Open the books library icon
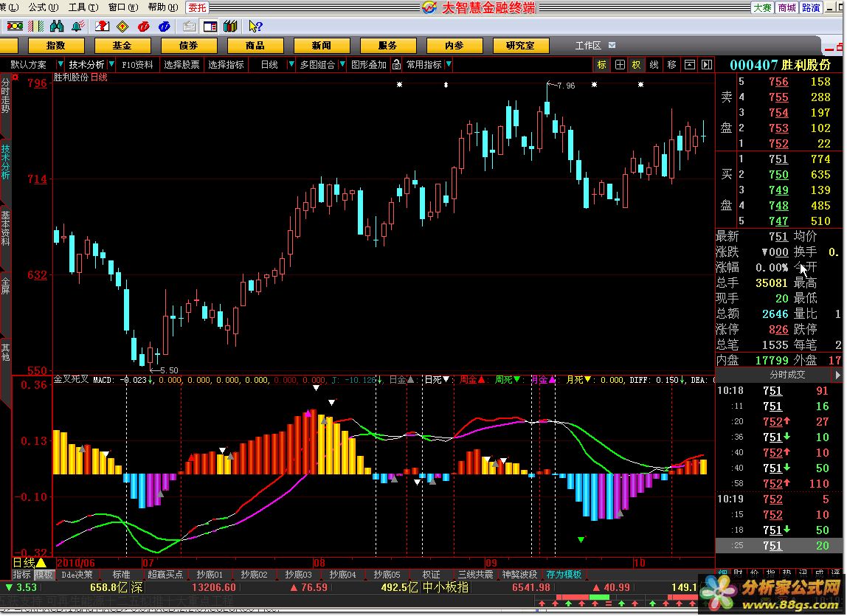Image resolution: width=847 pixels, height=616 pixels. tap(231, 26)
